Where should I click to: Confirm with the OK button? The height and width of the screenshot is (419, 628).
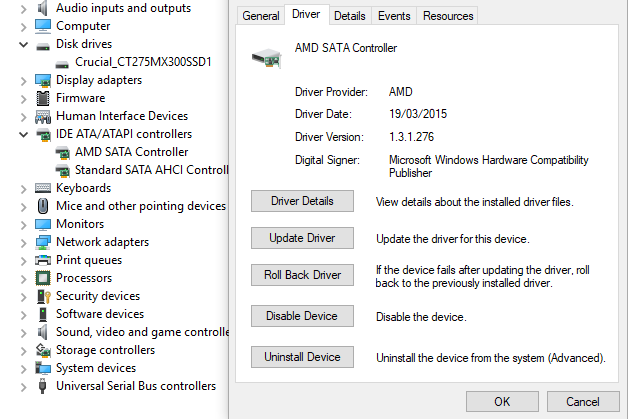coord(502,401)
